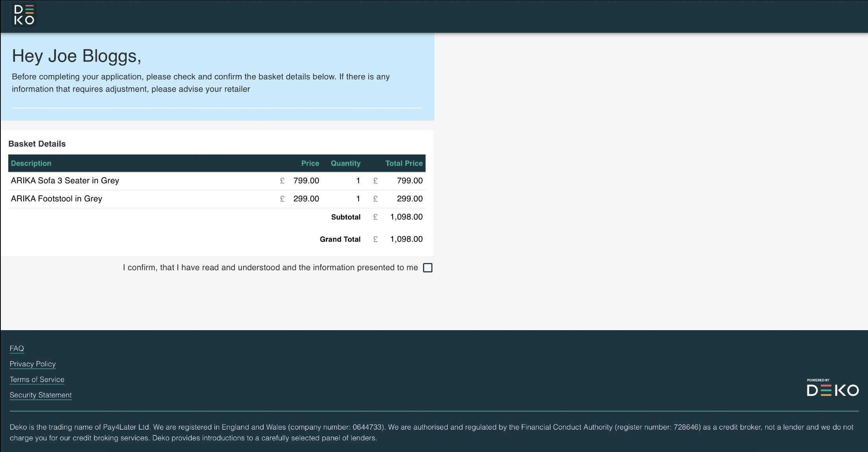
Task: Click the Price column header
Action: 310,163
